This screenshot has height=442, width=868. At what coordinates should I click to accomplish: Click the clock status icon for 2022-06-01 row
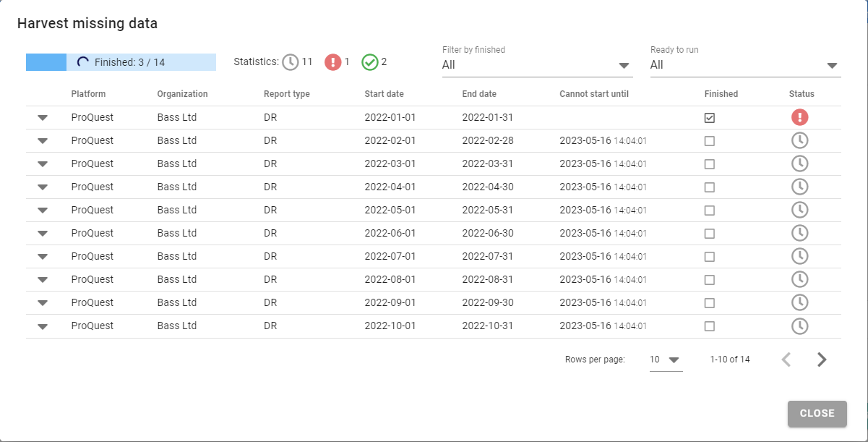pyautogui.click(x=799, y=233)
